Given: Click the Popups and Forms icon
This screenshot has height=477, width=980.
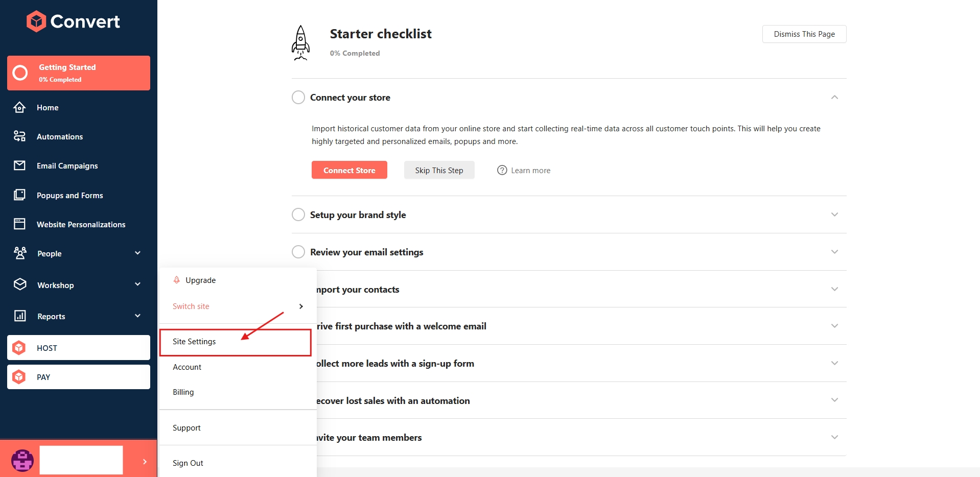Looking at the screenshot, I should click(19, 195).
